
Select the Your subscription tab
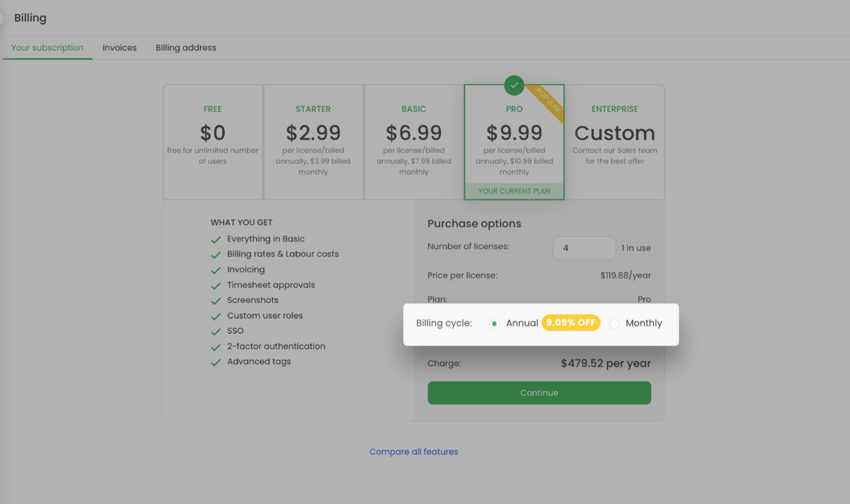pos(47,48)
